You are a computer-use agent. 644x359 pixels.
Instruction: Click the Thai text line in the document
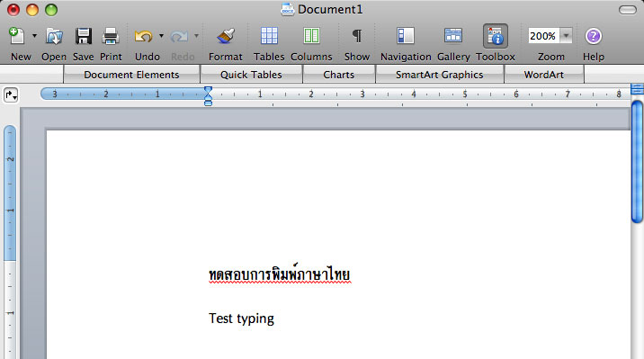coord(280,274)
